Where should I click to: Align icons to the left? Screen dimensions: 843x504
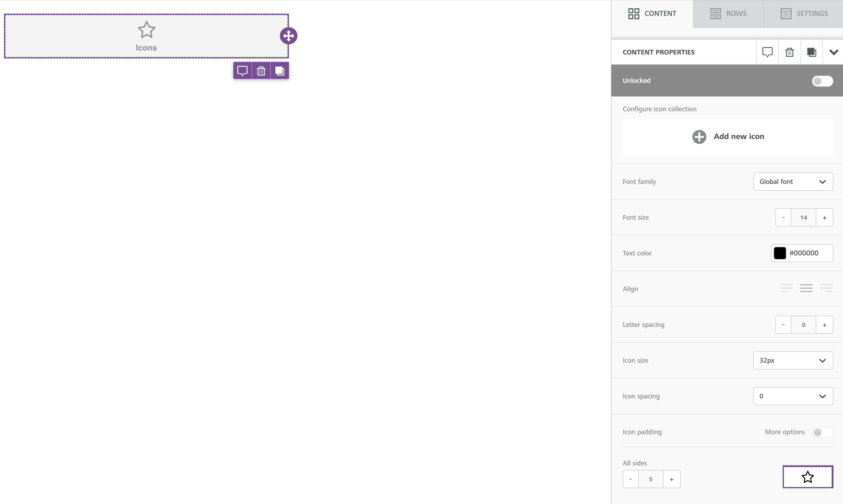pos(786,288)
